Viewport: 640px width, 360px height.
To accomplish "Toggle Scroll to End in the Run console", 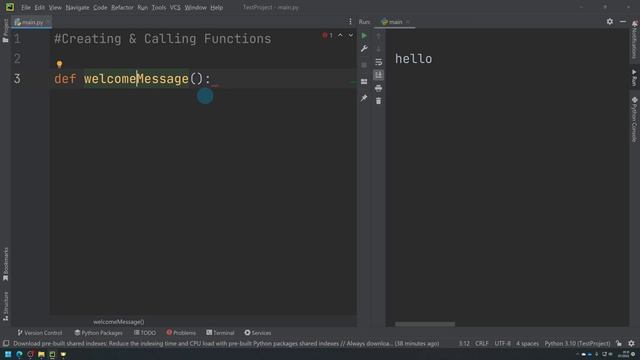I will click(x=378, y=75).
